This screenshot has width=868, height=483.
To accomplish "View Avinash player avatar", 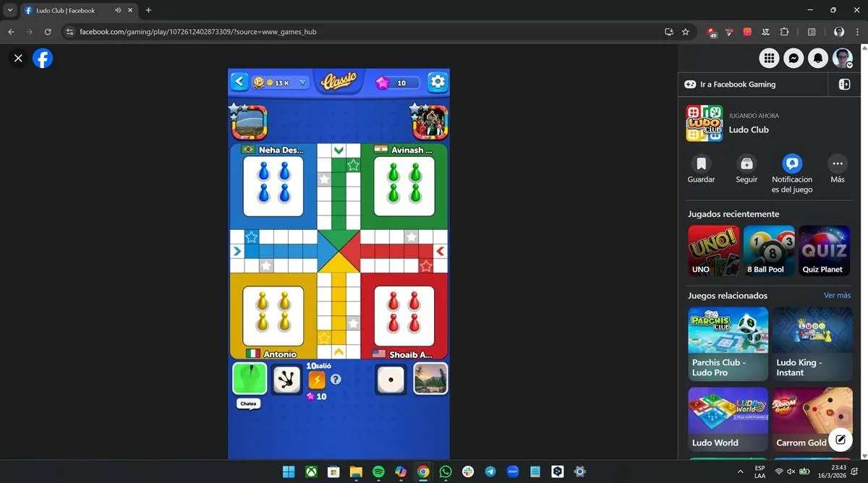I will (x=430, y=122).
